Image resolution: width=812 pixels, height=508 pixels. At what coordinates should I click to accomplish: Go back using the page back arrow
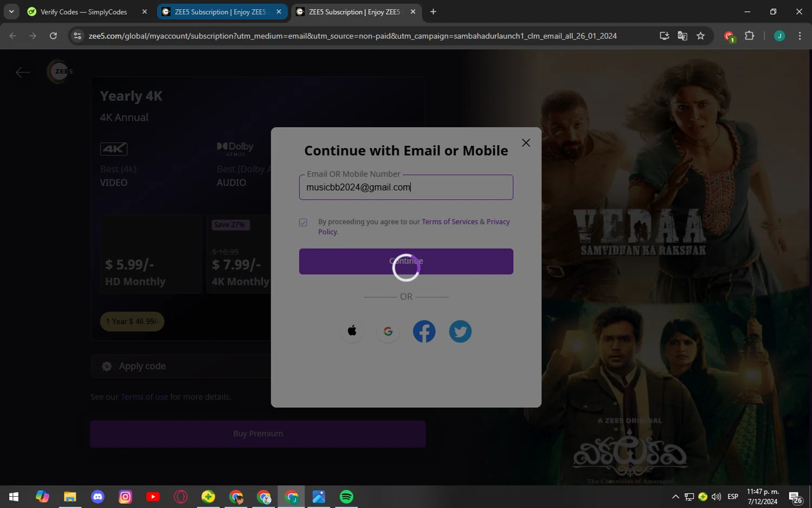23,72
